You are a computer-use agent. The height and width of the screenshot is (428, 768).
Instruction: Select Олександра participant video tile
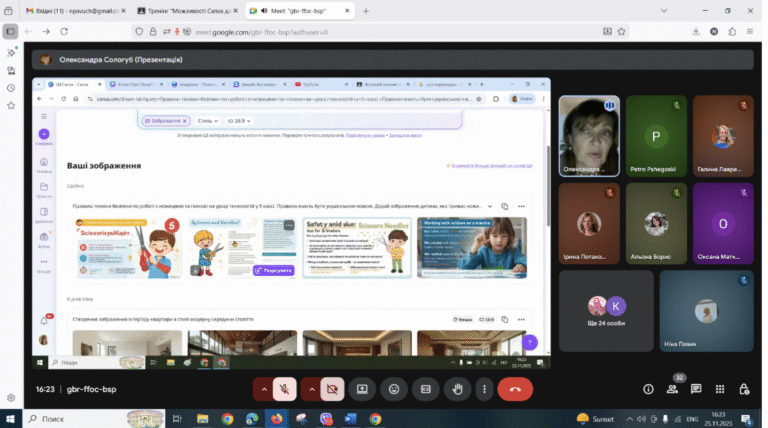click(589, 136)
